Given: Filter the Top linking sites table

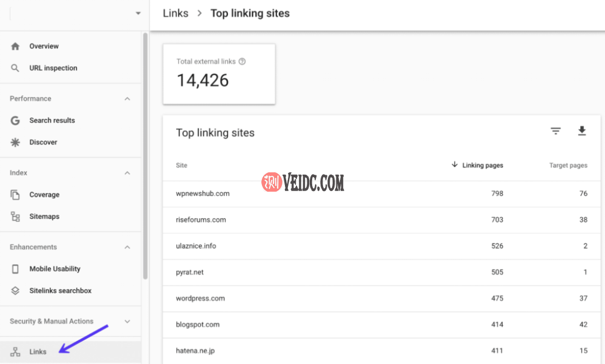Looking at the screenshot, I should click(555, 131).
